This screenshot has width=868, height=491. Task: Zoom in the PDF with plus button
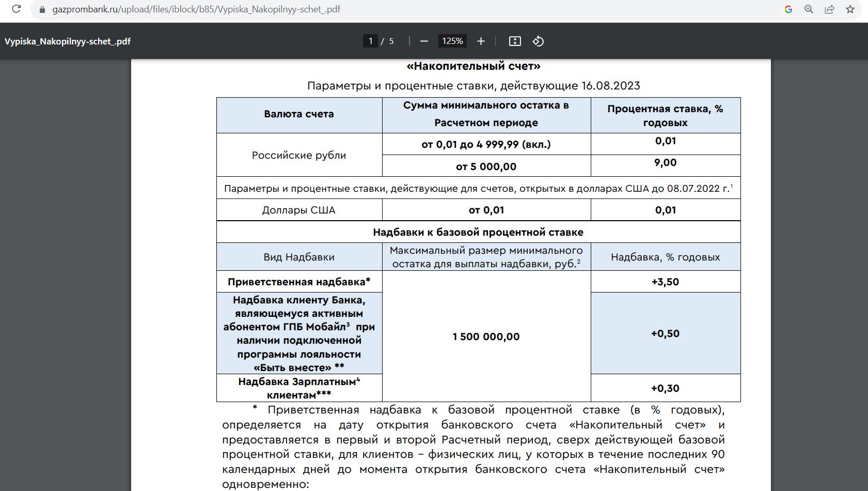tap(481, 41)
